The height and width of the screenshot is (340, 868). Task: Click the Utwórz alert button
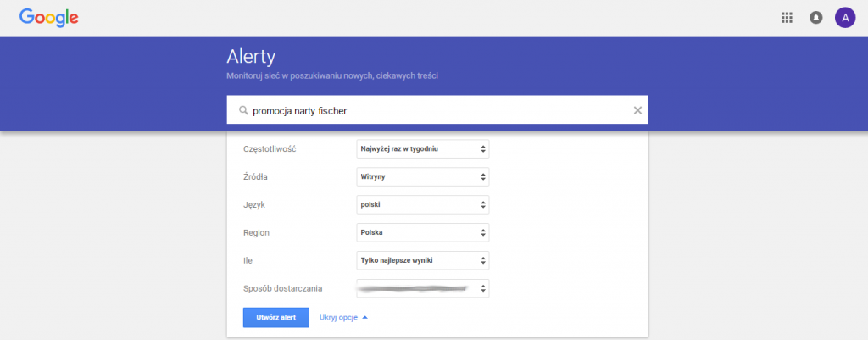275,318
